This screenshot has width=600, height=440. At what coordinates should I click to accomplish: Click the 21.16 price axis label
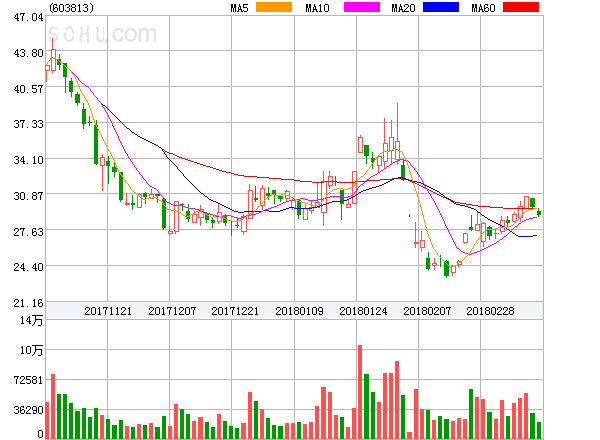point(28,303)
